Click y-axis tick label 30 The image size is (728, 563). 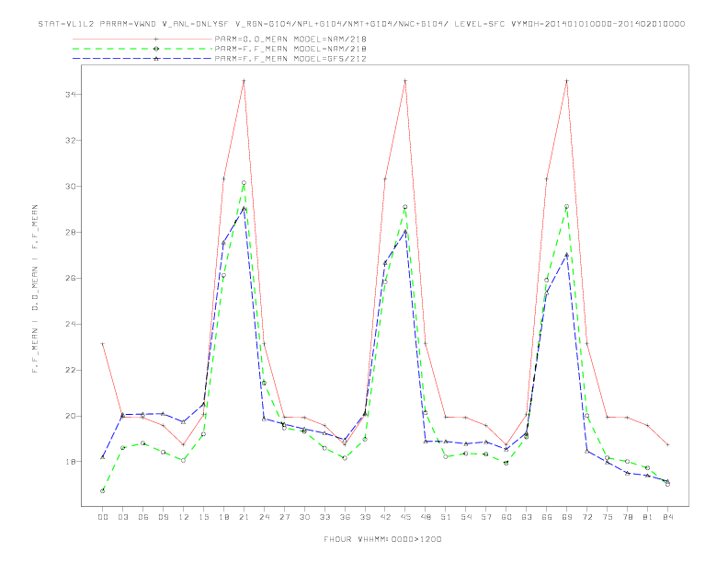(71, 186)
